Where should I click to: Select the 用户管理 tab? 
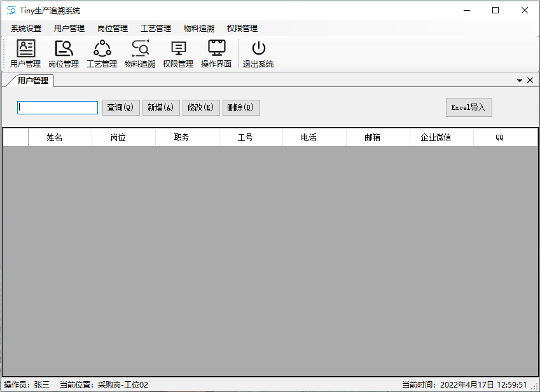32,81
